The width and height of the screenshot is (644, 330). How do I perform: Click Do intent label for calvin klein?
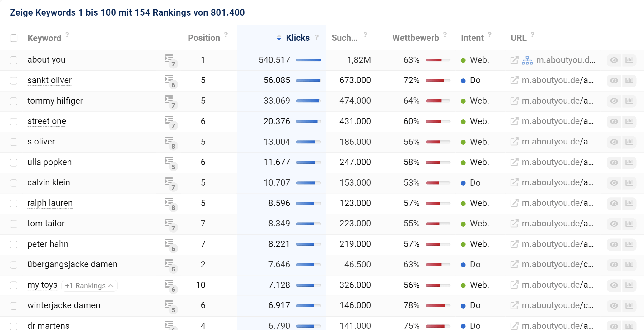475,182
